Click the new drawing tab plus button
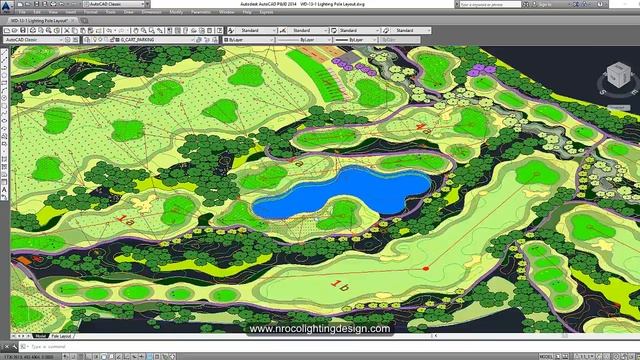 (84, 20)
